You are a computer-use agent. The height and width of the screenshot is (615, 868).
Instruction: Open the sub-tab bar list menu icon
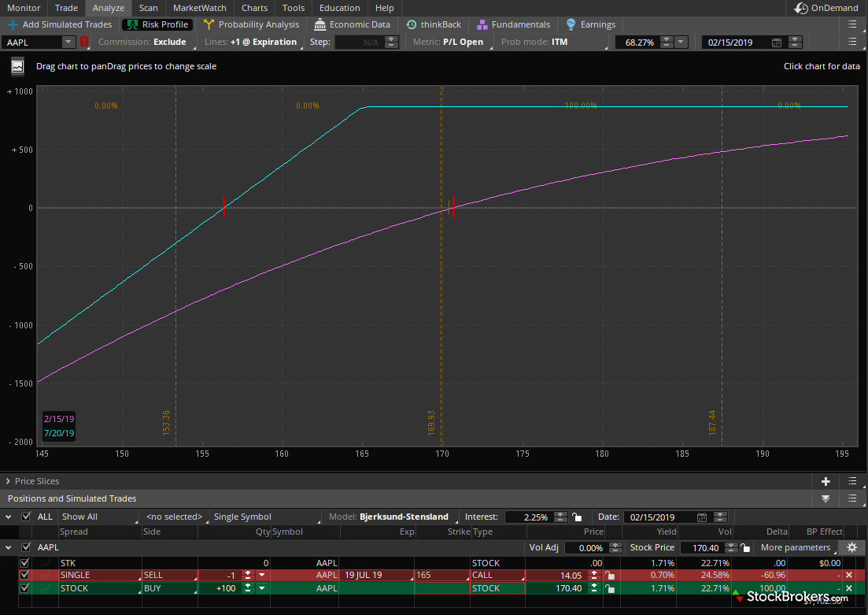(x=852, y=24)
